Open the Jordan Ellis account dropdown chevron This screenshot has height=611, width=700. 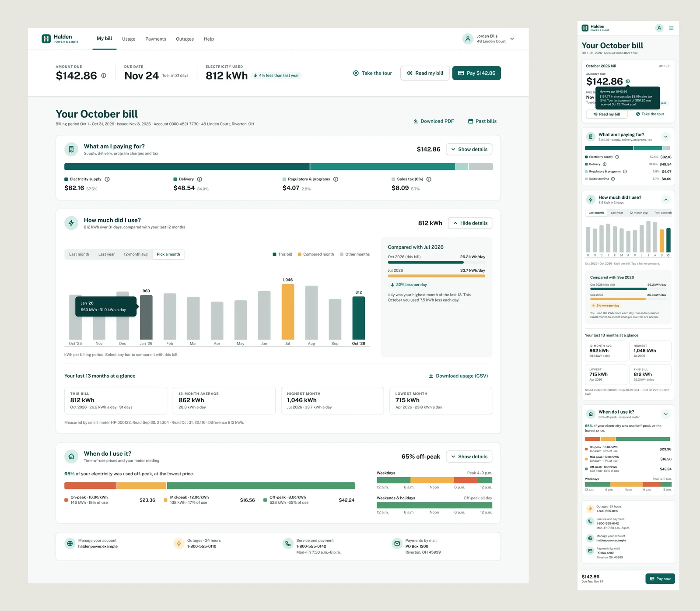512,39
